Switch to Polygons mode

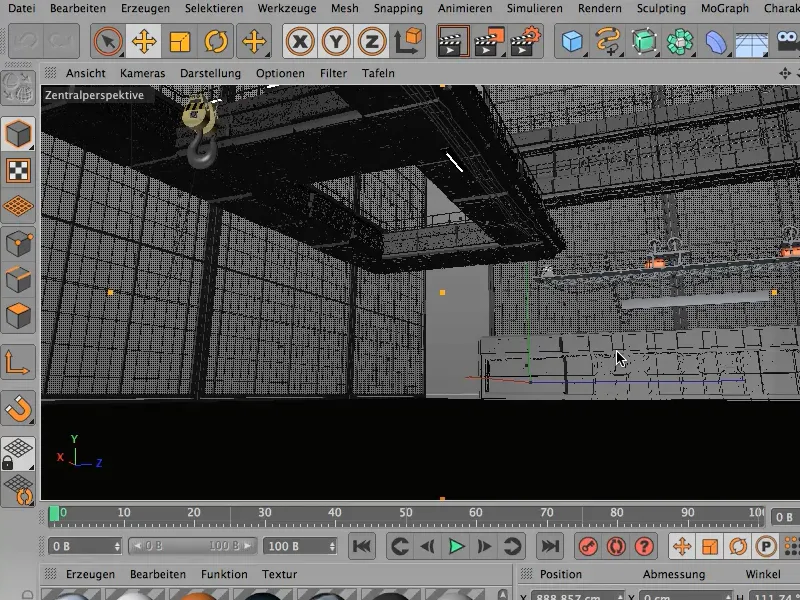18,315
